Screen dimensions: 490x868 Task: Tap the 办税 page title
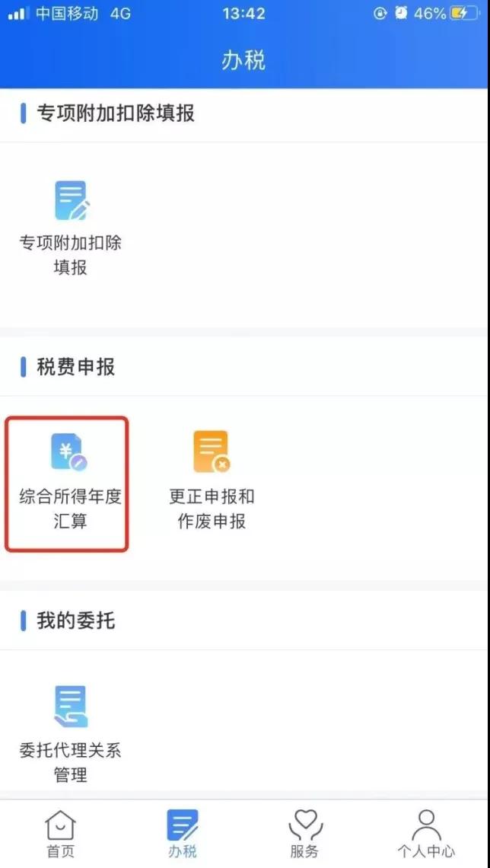pyautogui.click(x=244, y=60)
